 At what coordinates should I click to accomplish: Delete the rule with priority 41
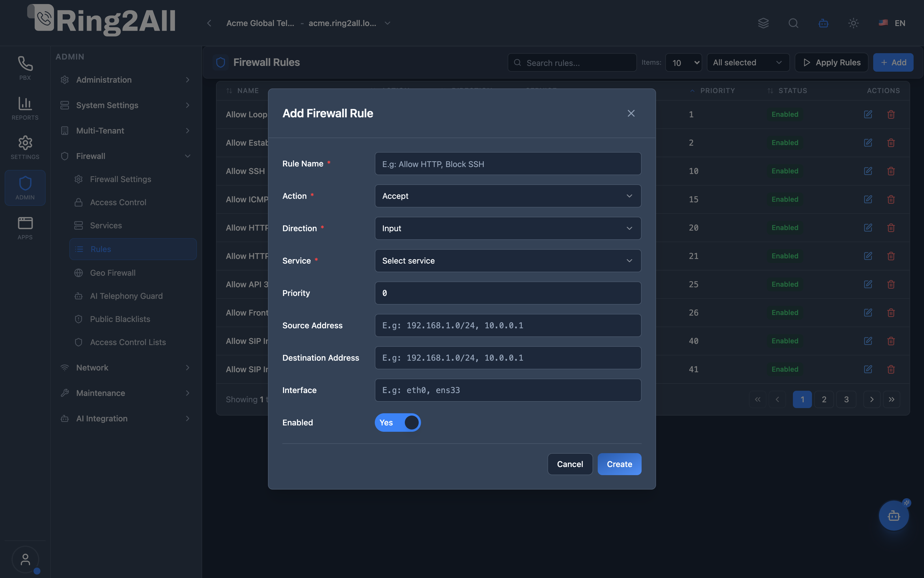[x=891, y=369]
